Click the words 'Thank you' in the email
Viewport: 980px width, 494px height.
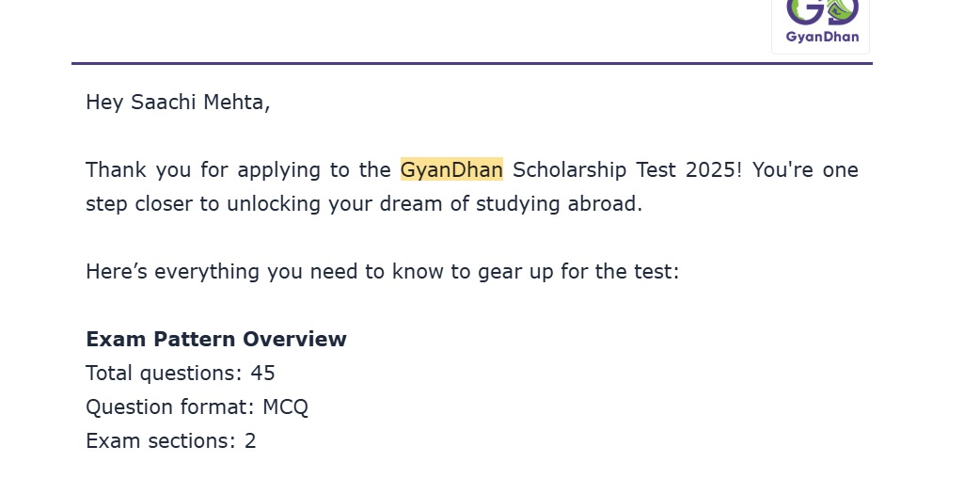[138, 169]
